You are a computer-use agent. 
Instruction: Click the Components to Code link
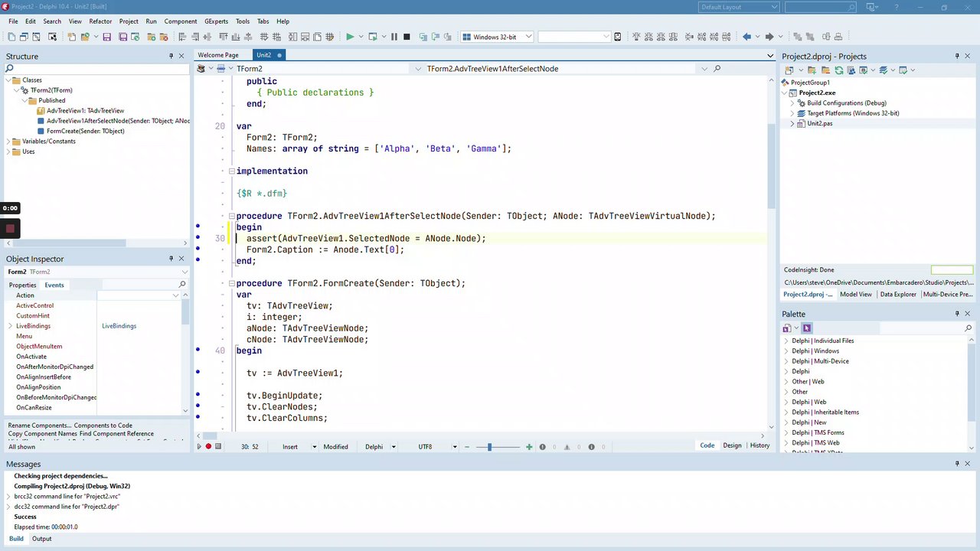[103, 425]
